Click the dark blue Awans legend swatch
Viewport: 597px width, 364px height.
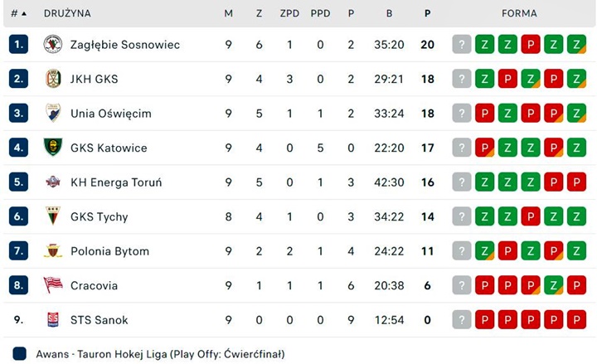tap(20, 353)
